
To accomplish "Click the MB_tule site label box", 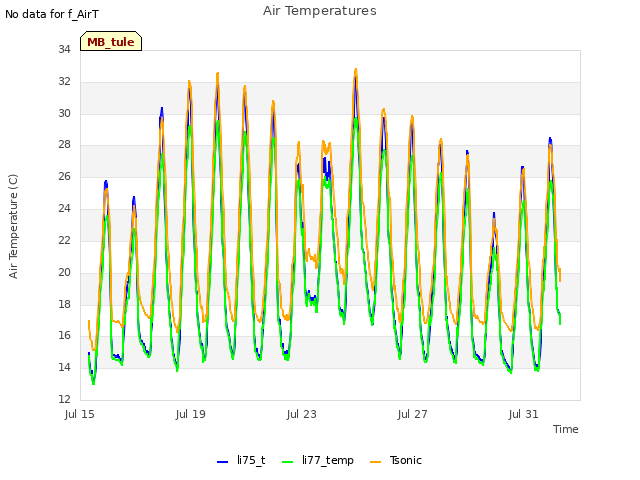I will (x=111, y=41).
